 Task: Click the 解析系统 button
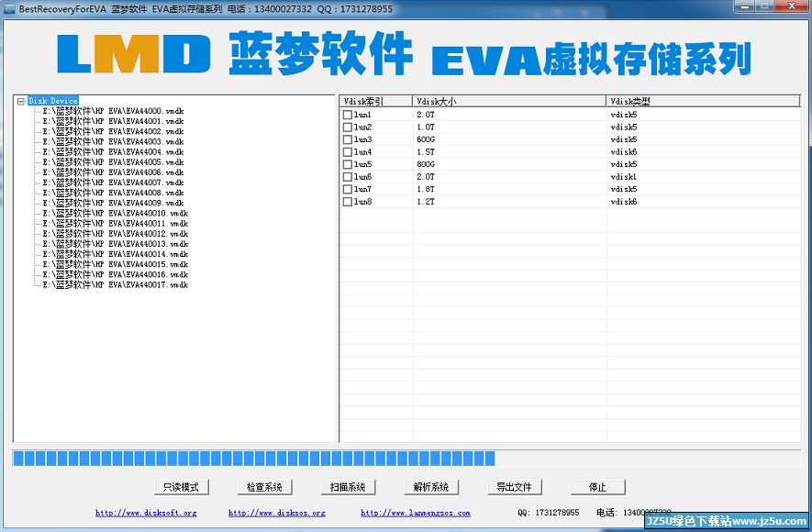431,487
